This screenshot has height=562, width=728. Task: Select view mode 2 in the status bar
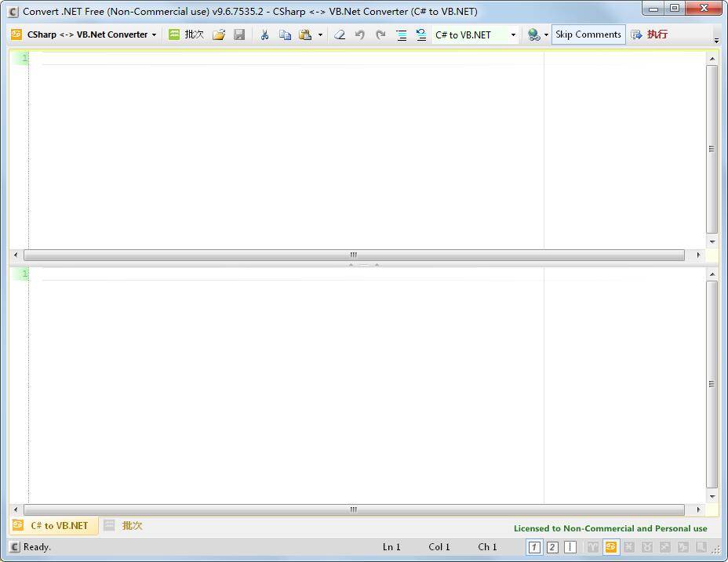[x=552, y=547]
